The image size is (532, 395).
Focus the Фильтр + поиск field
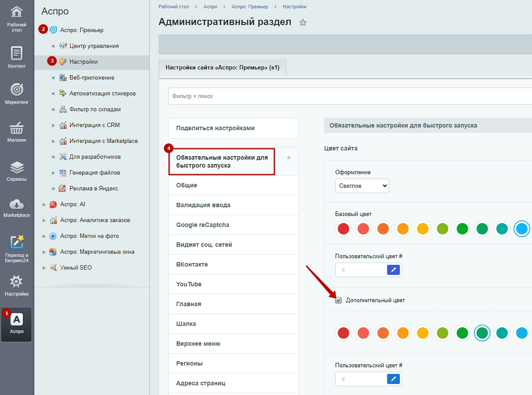point(350,96)
